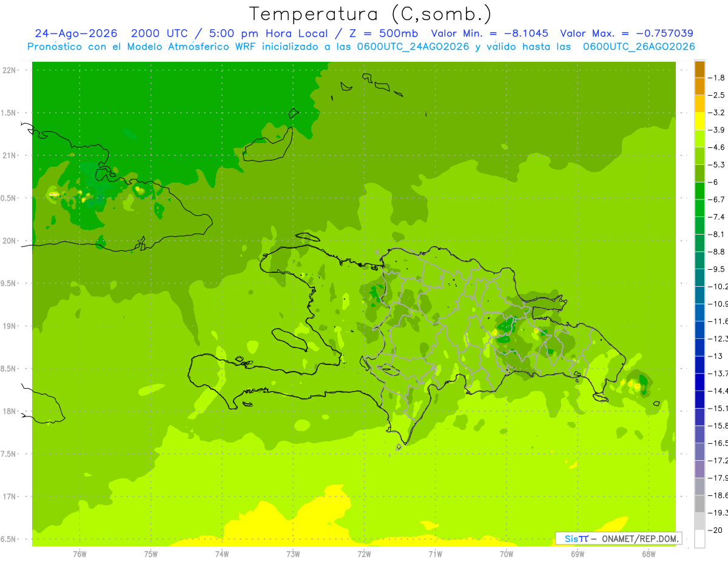Click the '75W' longitude label

click(150, 554)
